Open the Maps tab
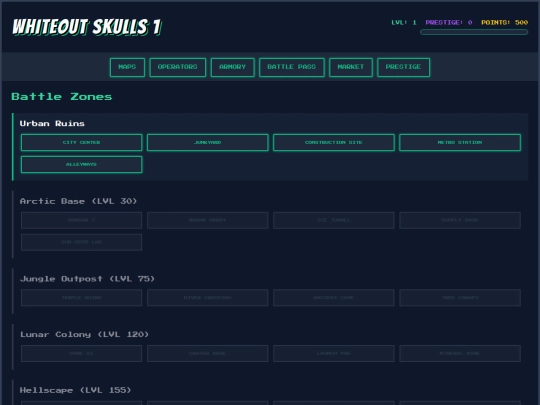The width and height of the screenshot is (540, 405). [x=127, y=67]
